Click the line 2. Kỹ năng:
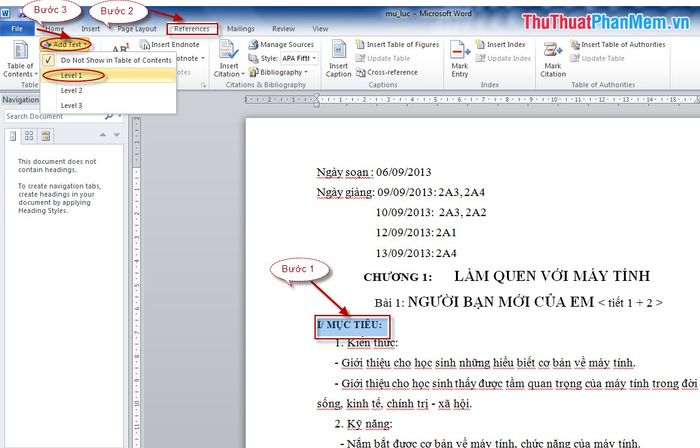 click(x=363, y=423)
